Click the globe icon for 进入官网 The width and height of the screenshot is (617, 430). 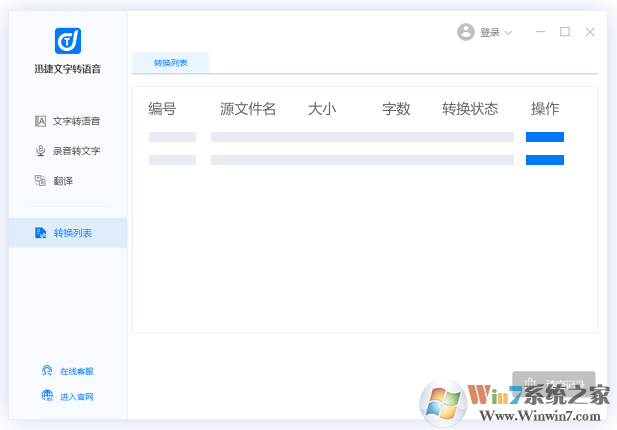pos(47,395)
